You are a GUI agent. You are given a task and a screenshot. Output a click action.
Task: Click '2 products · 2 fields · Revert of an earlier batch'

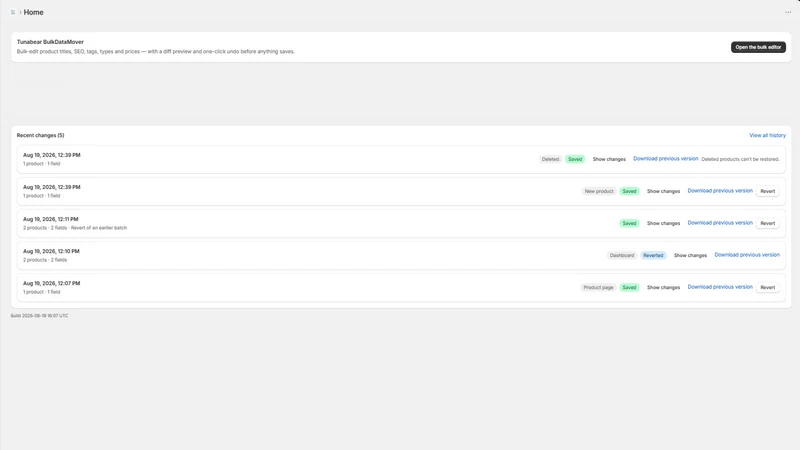point(75,228)
